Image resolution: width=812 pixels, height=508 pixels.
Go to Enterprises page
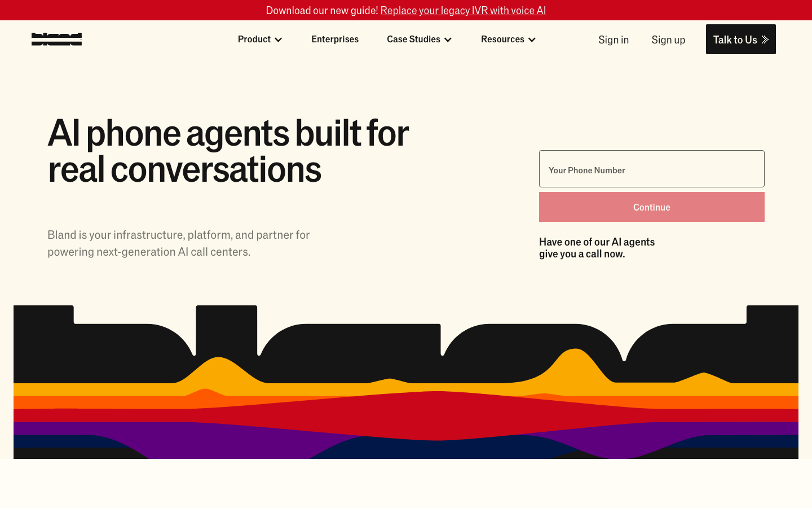point(335,39)
